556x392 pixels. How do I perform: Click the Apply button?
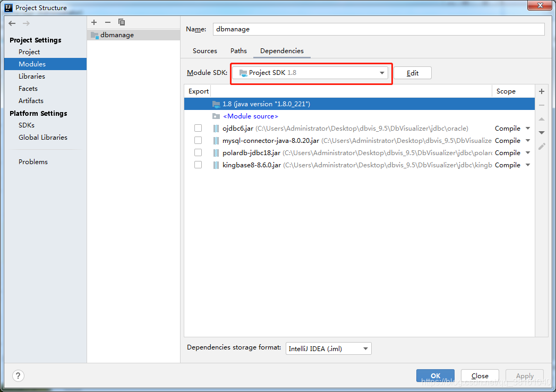click(525, 376)
